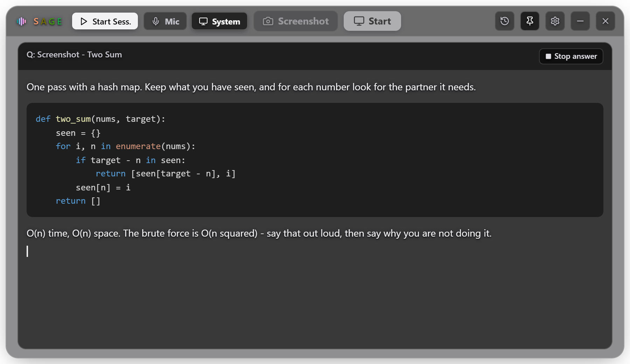Screen dimensions: 630x364
Task: Click the 'return []' code line
Action: coord(78,201)
